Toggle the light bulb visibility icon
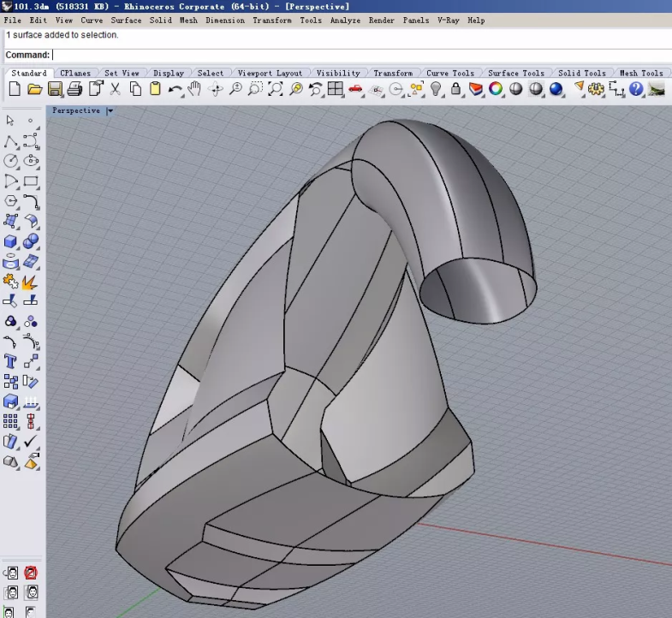The height and width of the screenshot is (618, 672). coord(436,89)
